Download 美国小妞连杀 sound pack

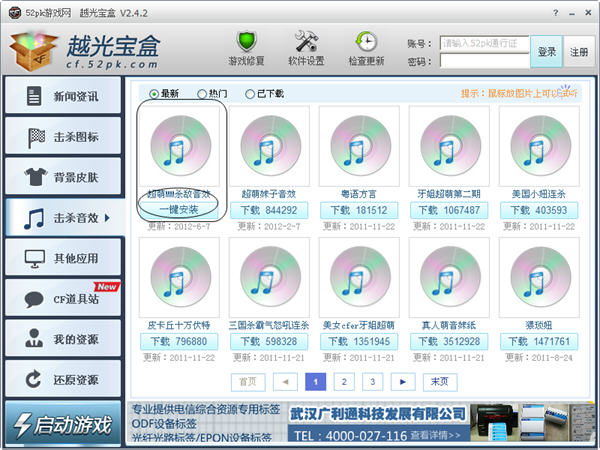[x=539, y=210]
